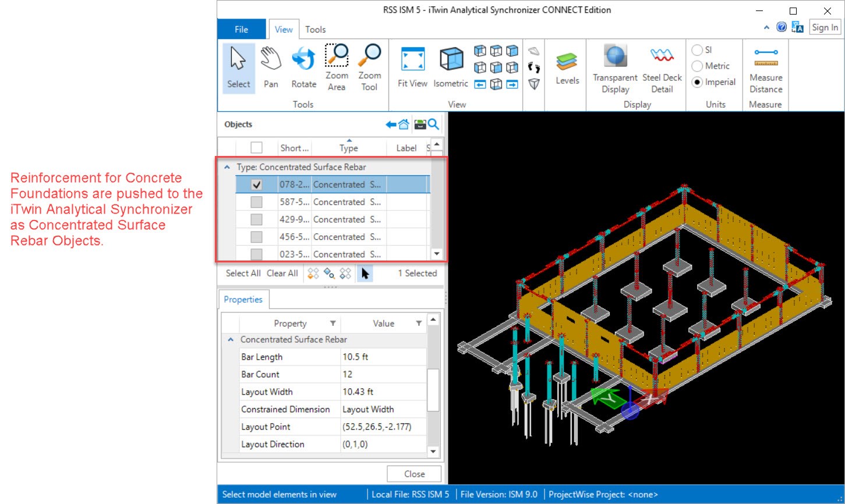845x504 pixels.
Task: Click the blue-diamond icon before the pointer
Action: pos(345,274)
